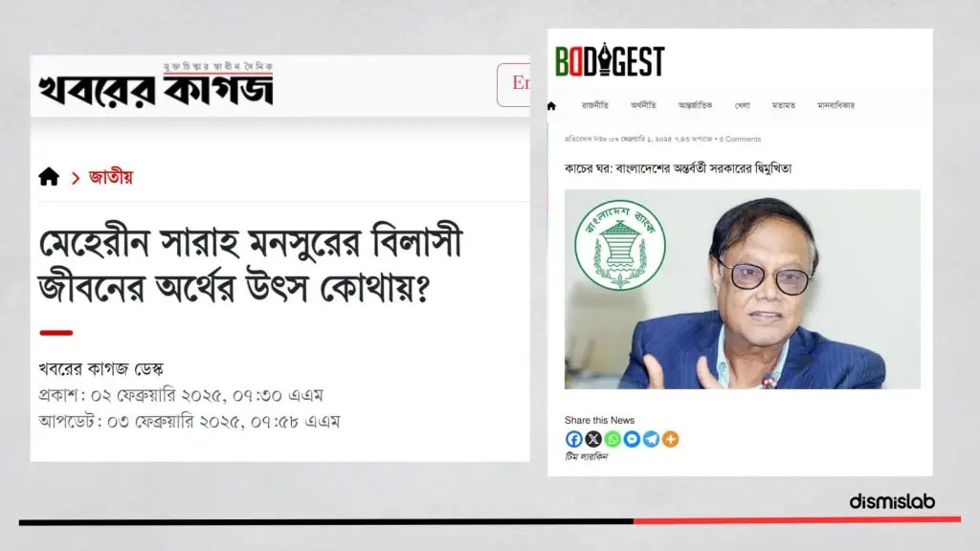
Task: Click the home icon in BDDigest navbar
Action: tap(551, 105)
